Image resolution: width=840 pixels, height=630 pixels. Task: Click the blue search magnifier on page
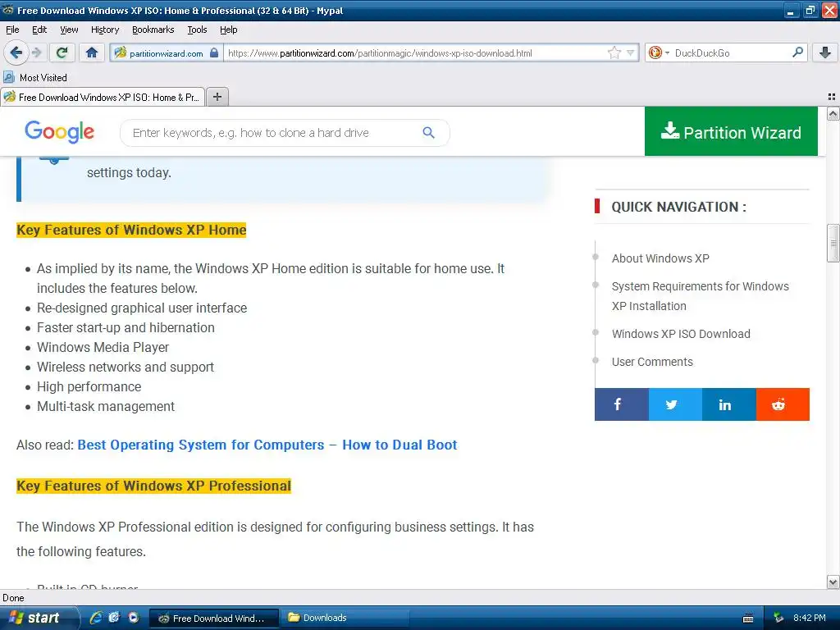point(428,132)
